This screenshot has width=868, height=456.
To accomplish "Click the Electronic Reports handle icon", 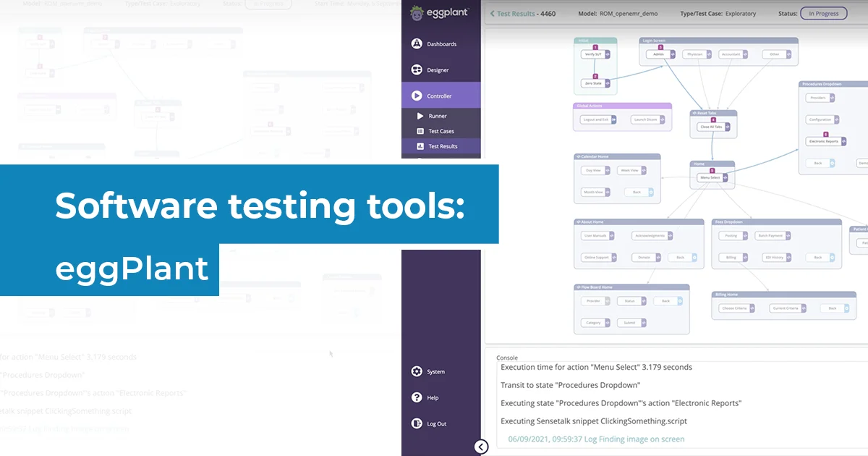I will (x=844, y=141).
